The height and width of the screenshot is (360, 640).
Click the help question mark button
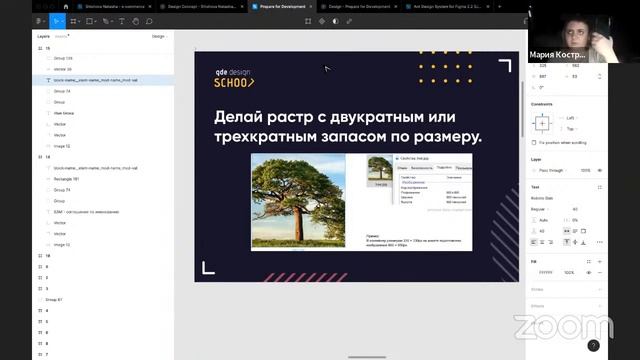click(x=593, y=345)
